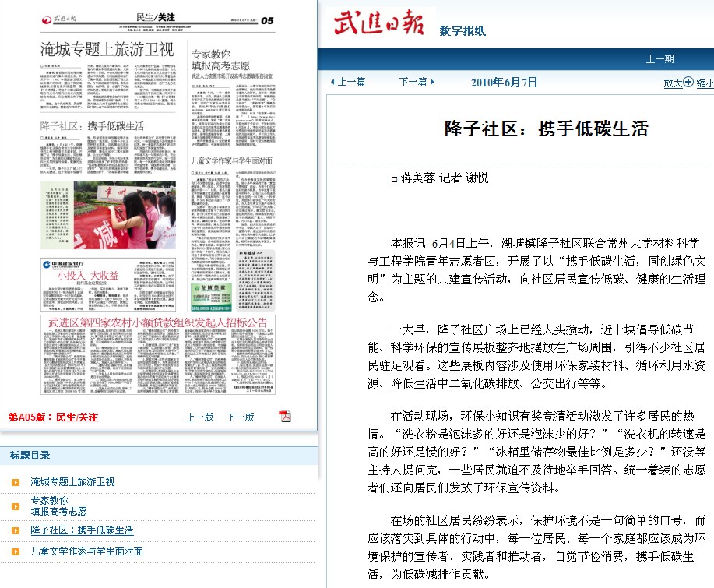Open previous issue via 上一期

(660, 58)
